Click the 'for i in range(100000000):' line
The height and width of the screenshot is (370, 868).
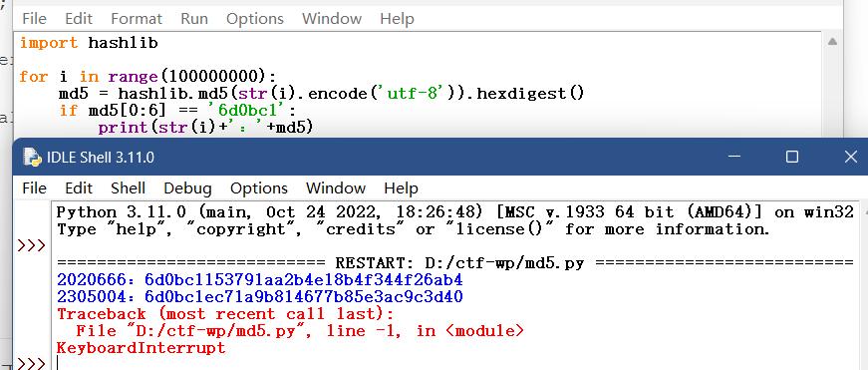[147, 76]
